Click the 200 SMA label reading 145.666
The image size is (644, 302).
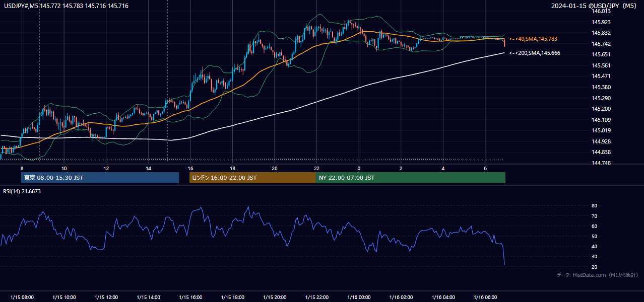click(535, 53)
